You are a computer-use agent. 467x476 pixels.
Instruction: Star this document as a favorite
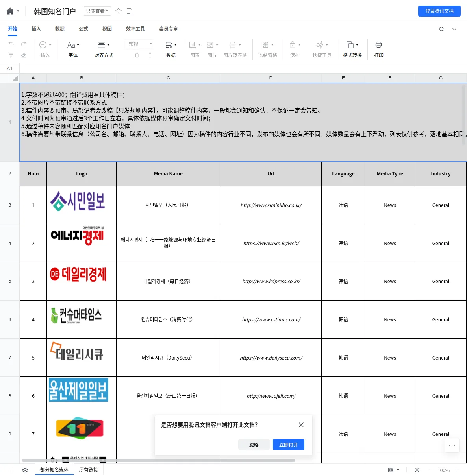(119, 11)
